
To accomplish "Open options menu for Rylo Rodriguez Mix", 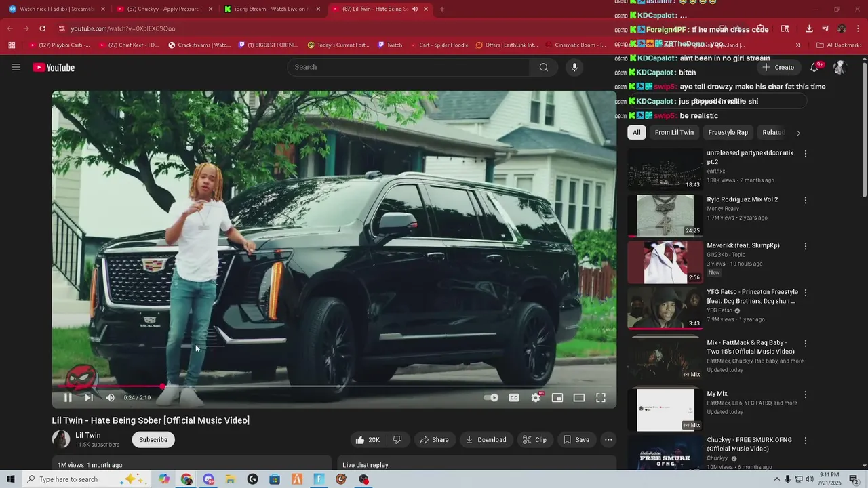I will (806, 201).
